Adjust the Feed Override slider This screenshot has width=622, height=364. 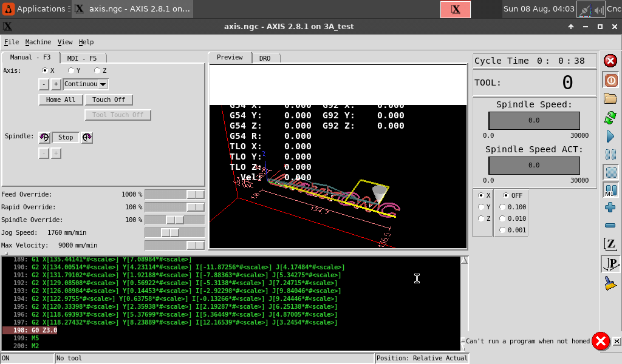coord(175,195)
